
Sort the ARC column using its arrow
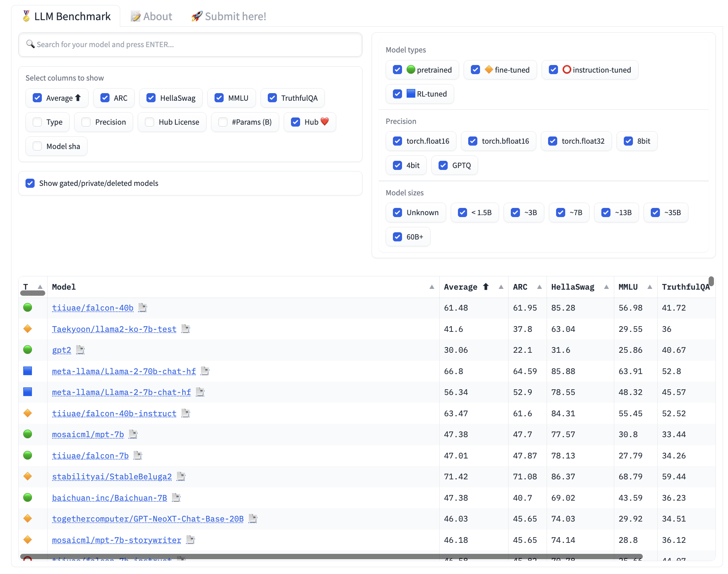coord(539,287)
